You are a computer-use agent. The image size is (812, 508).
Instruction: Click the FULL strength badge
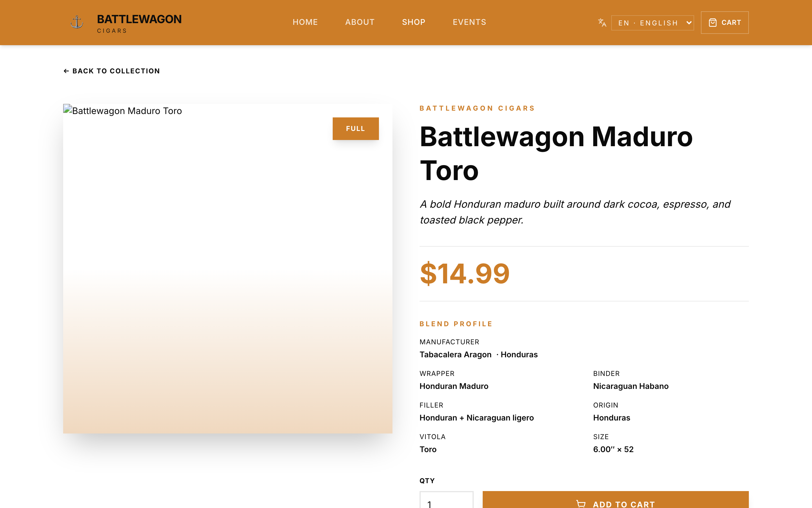point(355,128)
